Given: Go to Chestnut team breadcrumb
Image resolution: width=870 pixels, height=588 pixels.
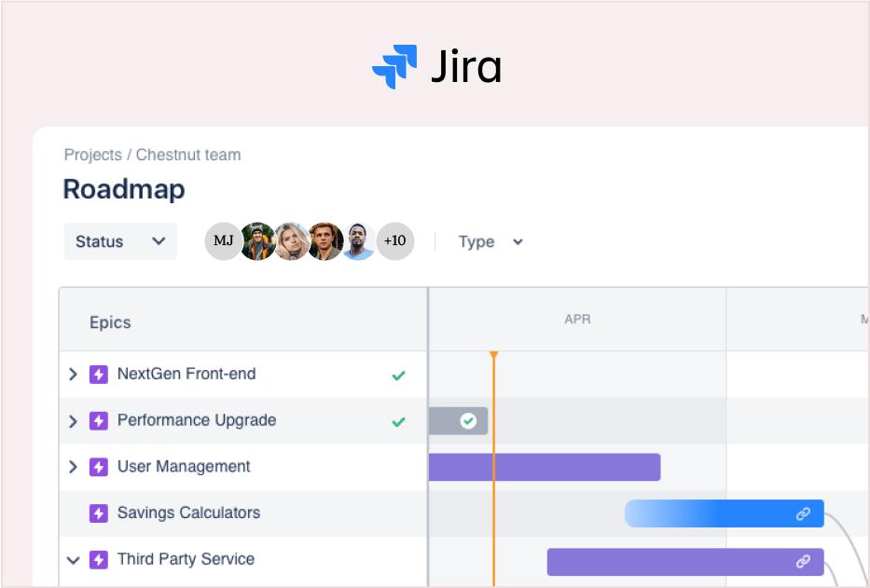Looking at the screenshot, I should (x=188, y=155).
